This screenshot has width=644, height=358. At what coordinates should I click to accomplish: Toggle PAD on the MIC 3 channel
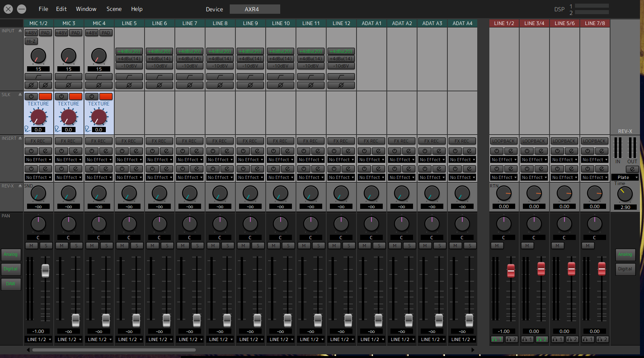click(x=76, y=33)
